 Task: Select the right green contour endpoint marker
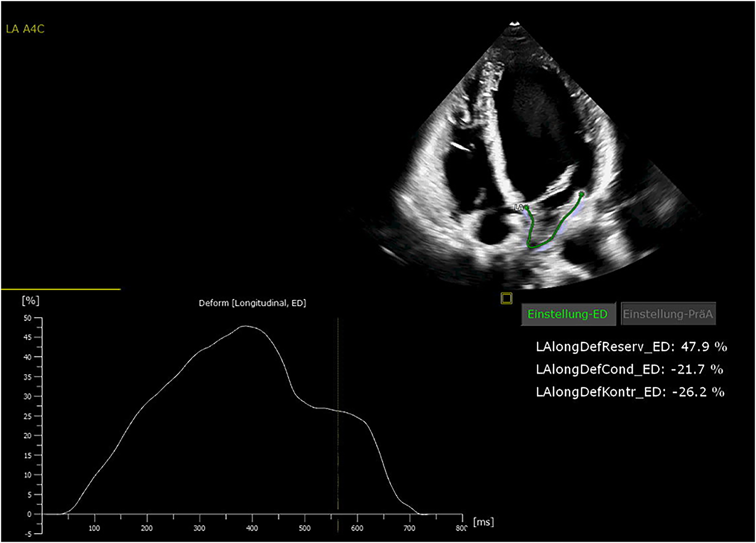[x=581, y=194]
